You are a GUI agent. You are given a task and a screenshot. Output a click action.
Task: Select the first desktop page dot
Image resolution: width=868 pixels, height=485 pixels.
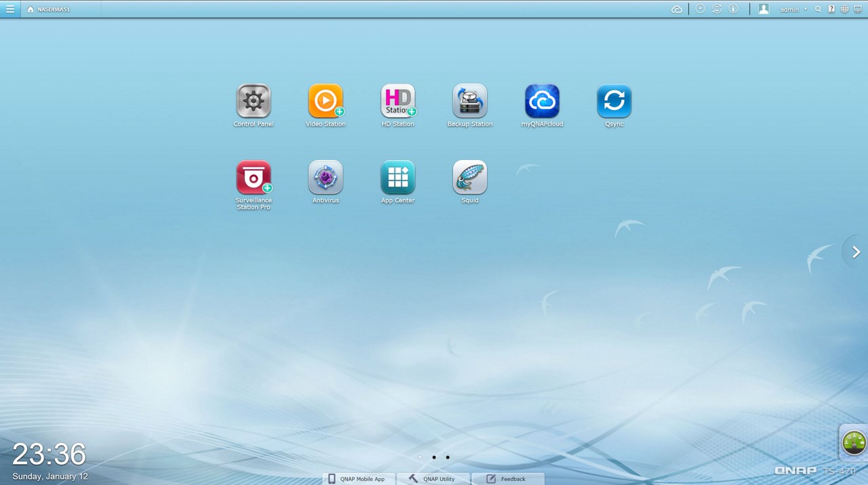tap(420, 457)
